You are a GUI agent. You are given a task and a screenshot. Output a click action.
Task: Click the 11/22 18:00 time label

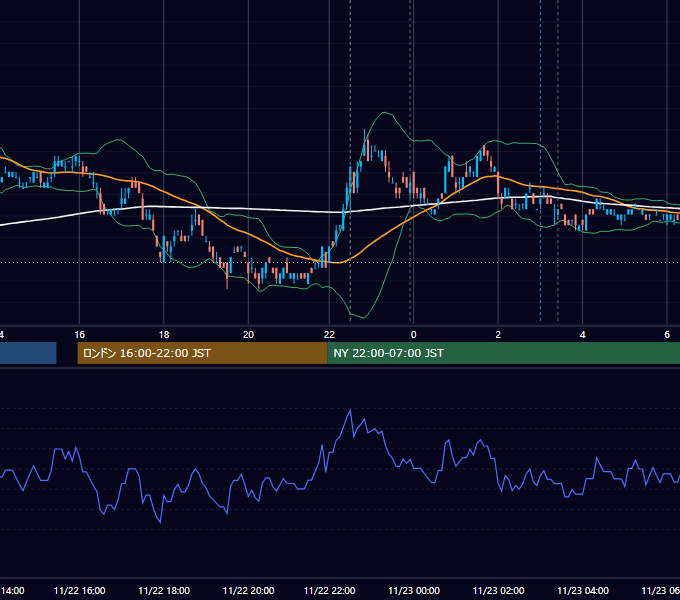click(164, 590)
